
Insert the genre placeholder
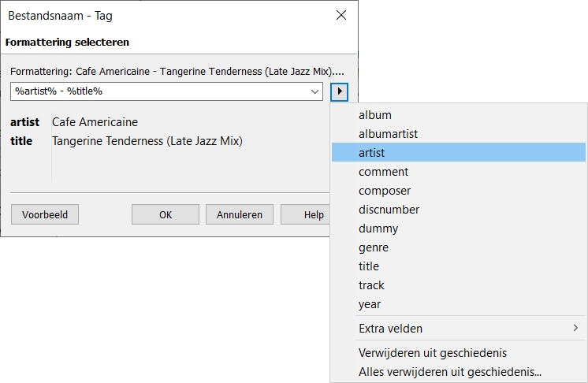374,247
